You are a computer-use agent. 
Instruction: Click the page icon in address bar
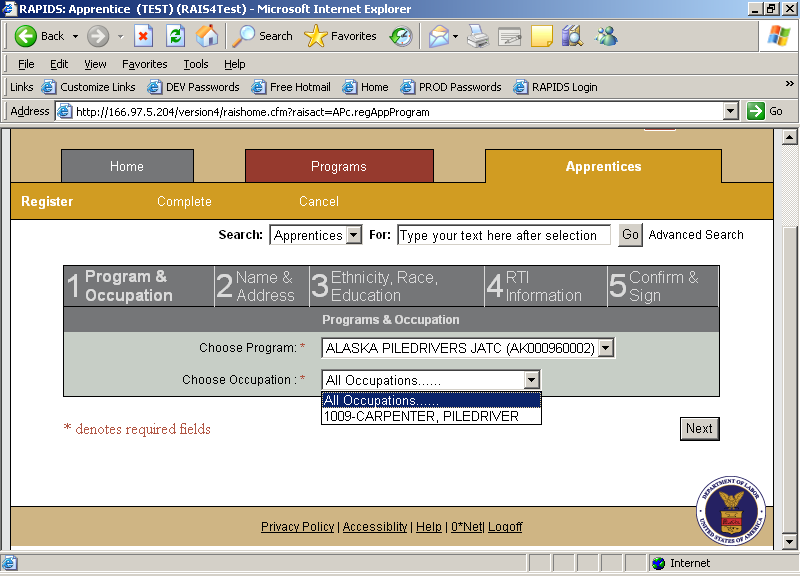coord(64,111)
